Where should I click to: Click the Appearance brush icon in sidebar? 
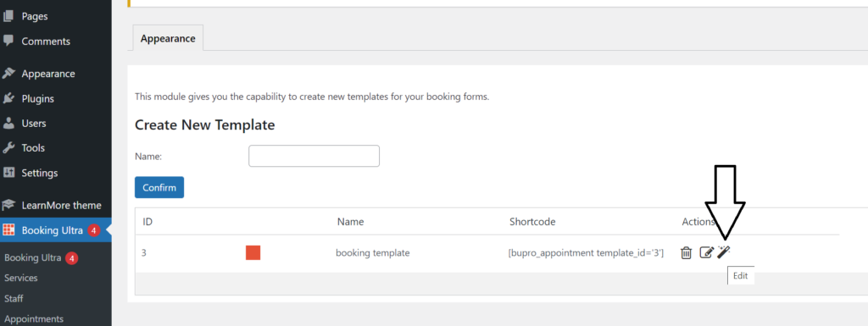pyautogui.click(x=8, y=74)
